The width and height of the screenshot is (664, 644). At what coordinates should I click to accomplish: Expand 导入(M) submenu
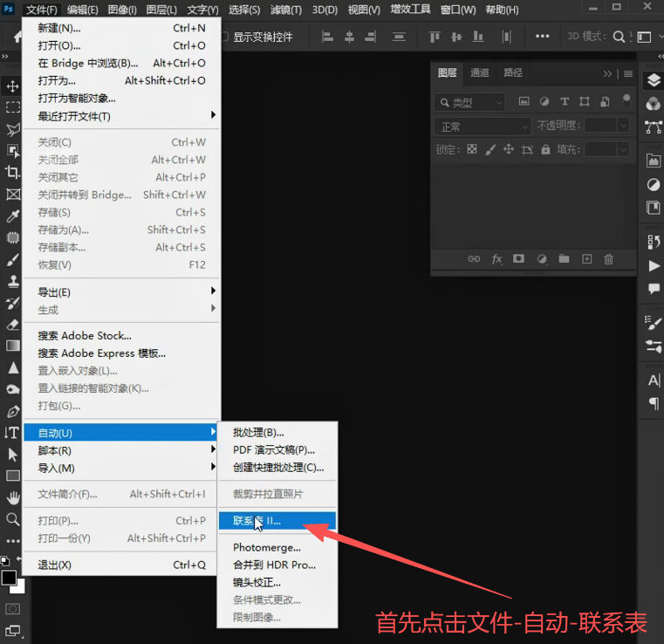[122, 468]
